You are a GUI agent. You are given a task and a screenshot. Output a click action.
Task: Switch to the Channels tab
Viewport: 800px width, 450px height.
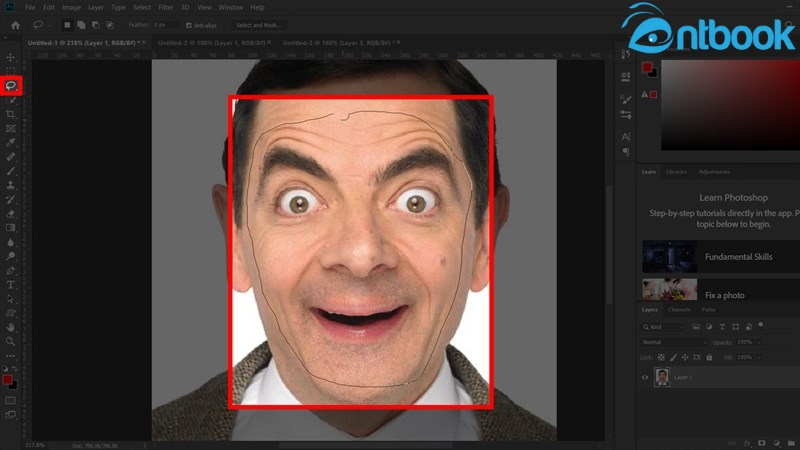(x=679, y=310)
